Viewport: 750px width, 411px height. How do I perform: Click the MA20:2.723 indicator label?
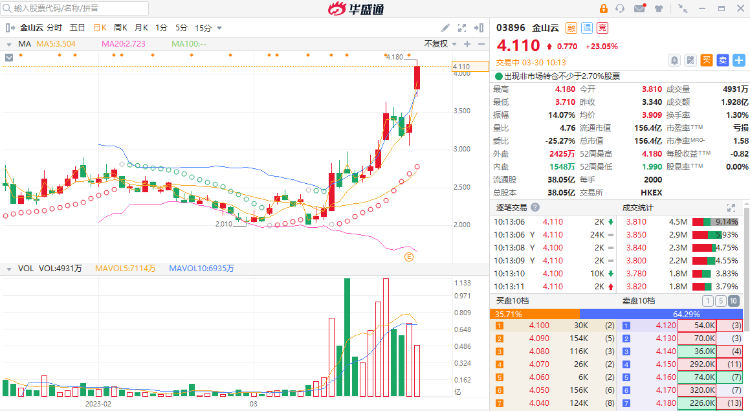coord(123,44)
